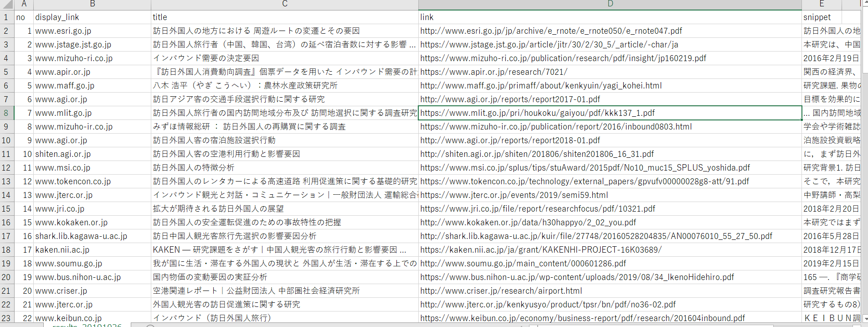Select cell shiten.agi.or.jp
Viewport: 868px width, 327px height.
click(x=92, y=154)
